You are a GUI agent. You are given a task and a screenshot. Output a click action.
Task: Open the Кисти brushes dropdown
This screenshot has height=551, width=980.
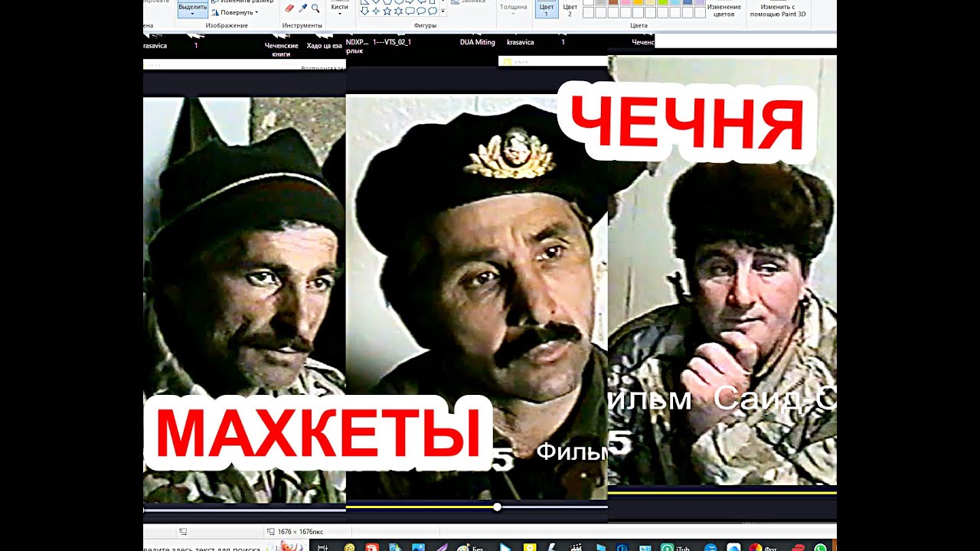339,8
